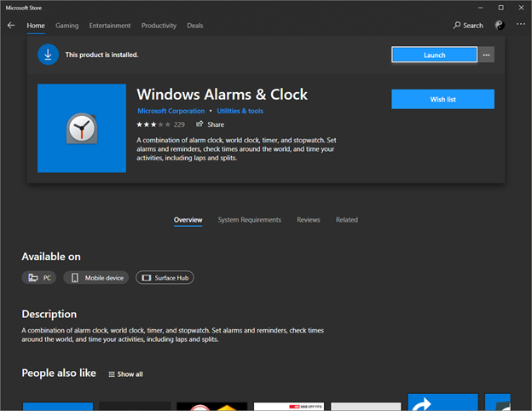Image resolution: width=532 pixels, height=411 pixels.
Task: Click the Description heading
Action: pyautogui.click(x=49, y=315)
